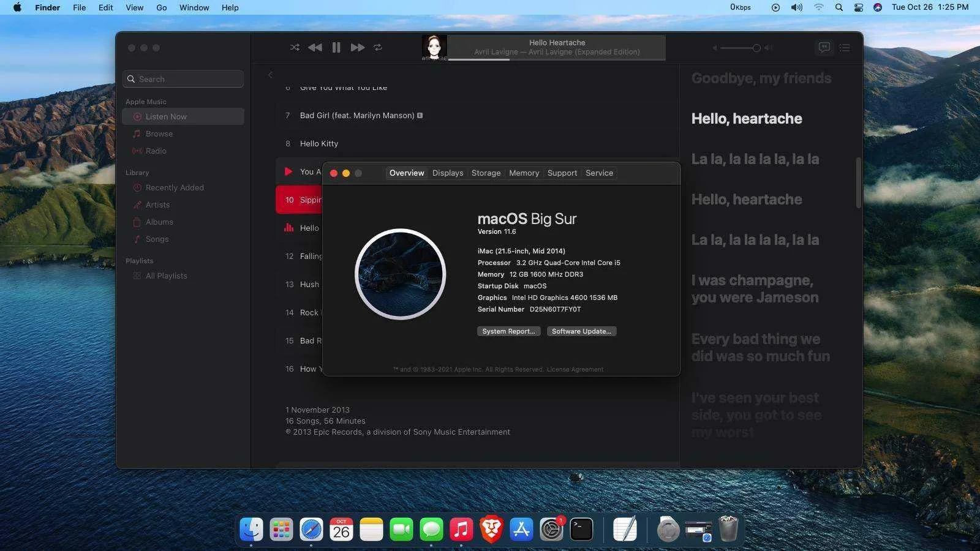980x551 pixels.
Task: Open the sound volume menu bar icon
Action: pyautogui.click(x=796, y=7)
